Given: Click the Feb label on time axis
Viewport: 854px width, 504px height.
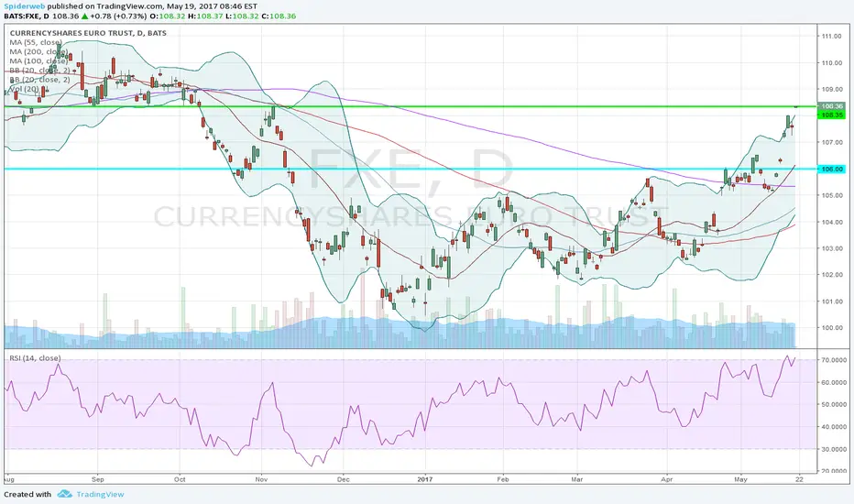Looking at the screenshot, I should click(x=503, y=479).
